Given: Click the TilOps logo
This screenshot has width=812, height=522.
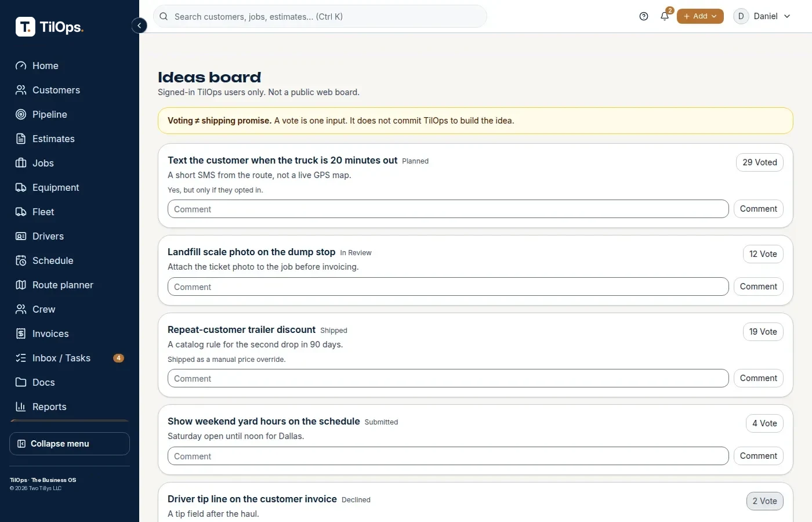Looking at the screenshot, I should [x=50, y=27].
